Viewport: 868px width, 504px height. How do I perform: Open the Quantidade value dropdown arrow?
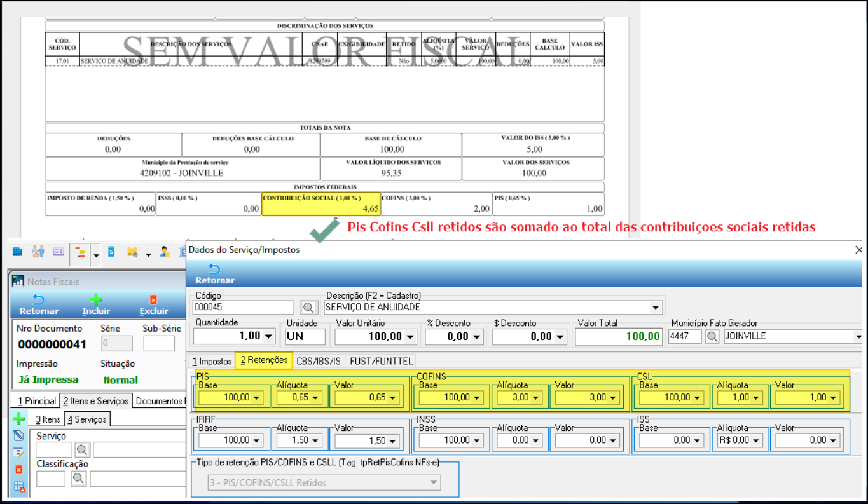point(268,336)
